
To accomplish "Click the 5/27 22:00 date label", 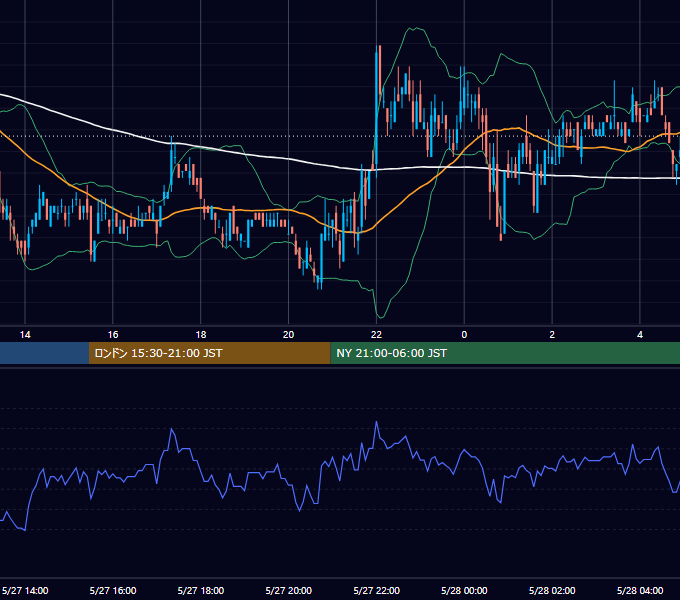I will tap(376, 590).
